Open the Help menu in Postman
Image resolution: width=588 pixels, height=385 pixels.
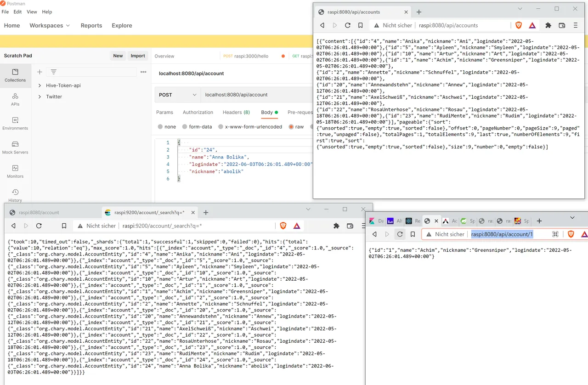(x=47, y=12)
